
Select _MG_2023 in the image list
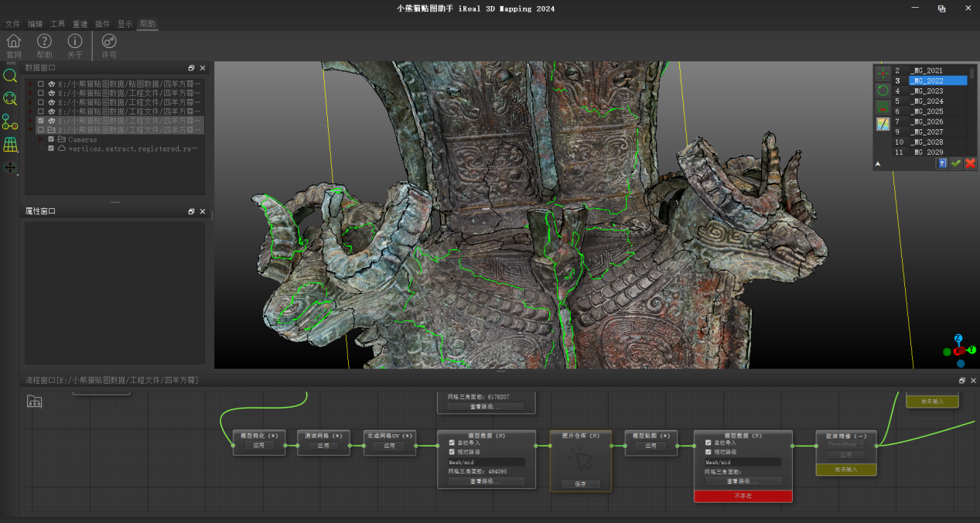click(x=937, y=91)
